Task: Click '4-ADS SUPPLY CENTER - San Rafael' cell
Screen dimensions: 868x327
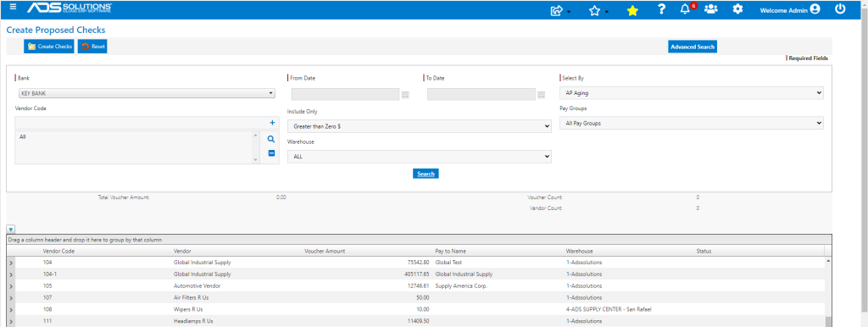Action: tap(609, 309)
